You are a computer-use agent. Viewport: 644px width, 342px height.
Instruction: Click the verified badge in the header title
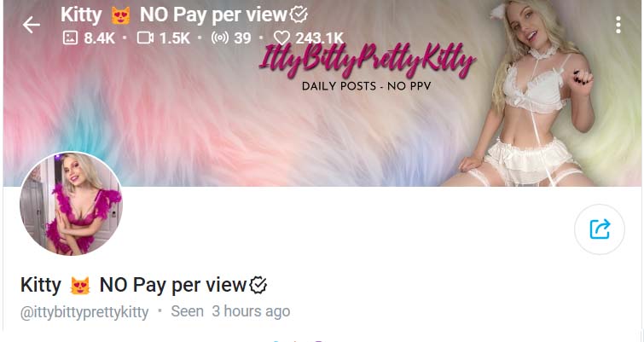299,14
